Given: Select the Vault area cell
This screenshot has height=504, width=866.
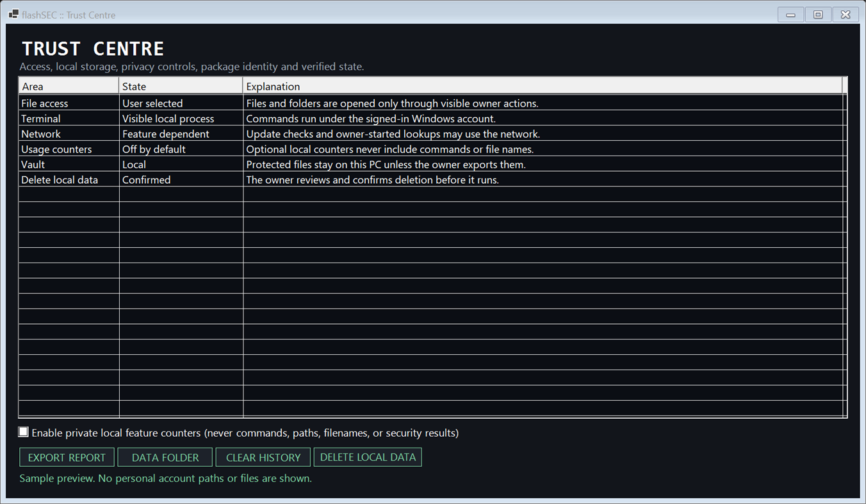Looking at the screenshot, I should click(x=69, y=165).
